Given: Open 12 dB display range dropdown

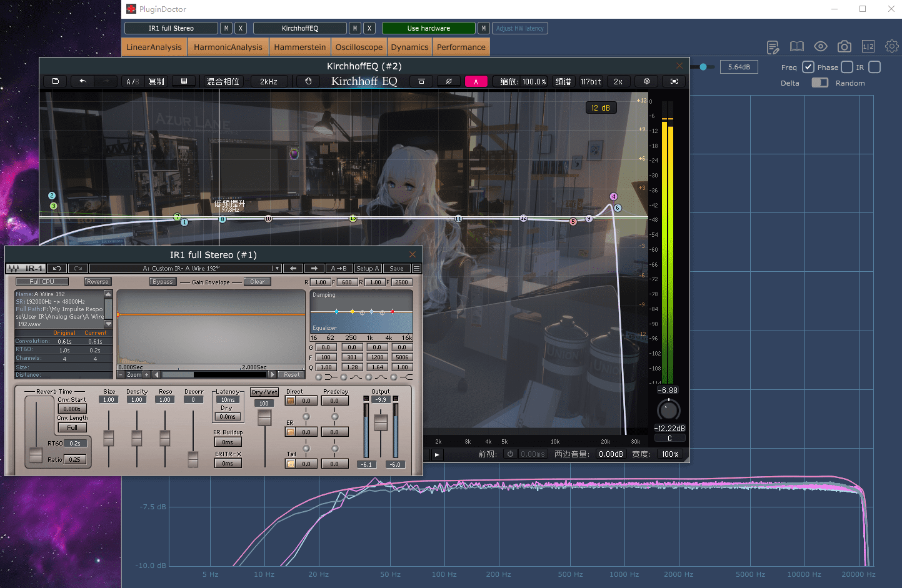Looking at the screenshot, I should [601, 107].
